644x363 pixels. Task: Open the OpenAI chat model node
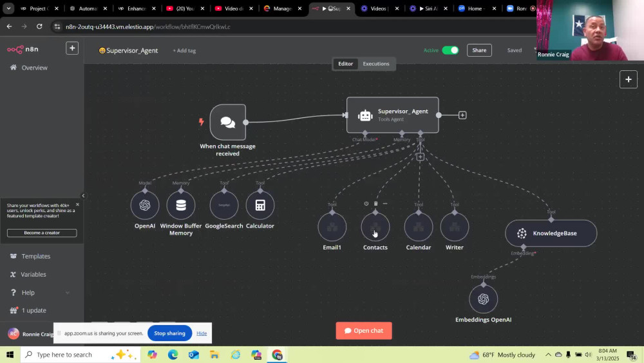tap(144, 205)
